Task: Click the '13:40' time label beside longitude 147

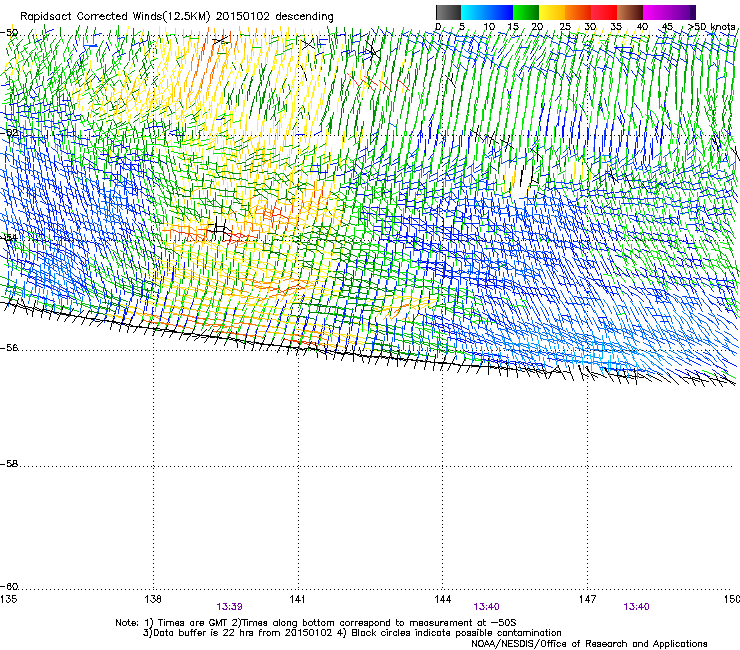Action: (636, 607)
